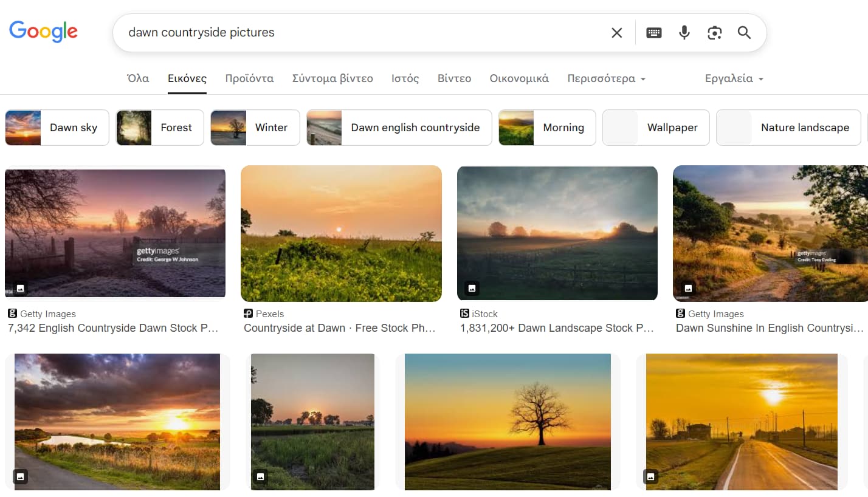
Task: Click the Getty Images source icon on first result
Action: [x=12, y=314]
